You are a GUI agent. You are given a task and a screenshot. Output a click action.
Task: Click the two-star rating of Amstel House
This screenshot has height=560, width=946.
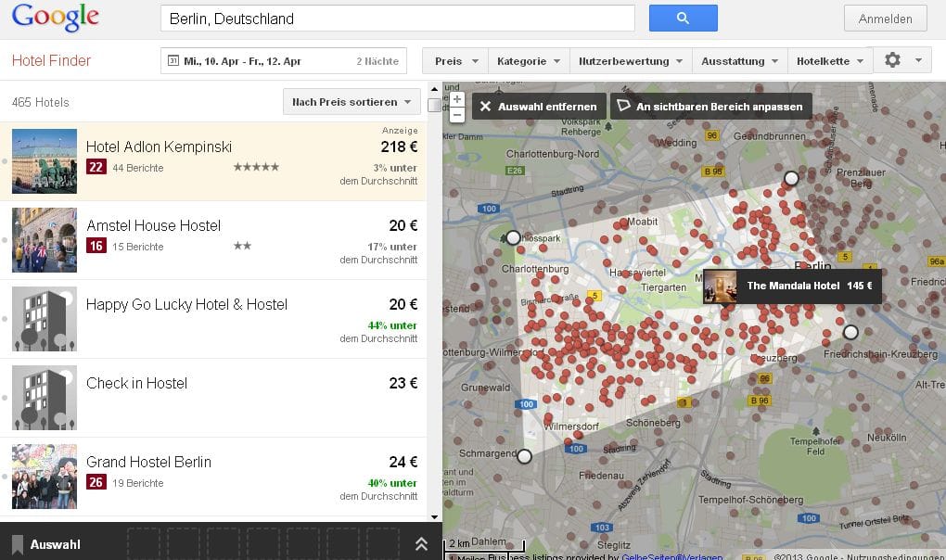tap(243, 246)
